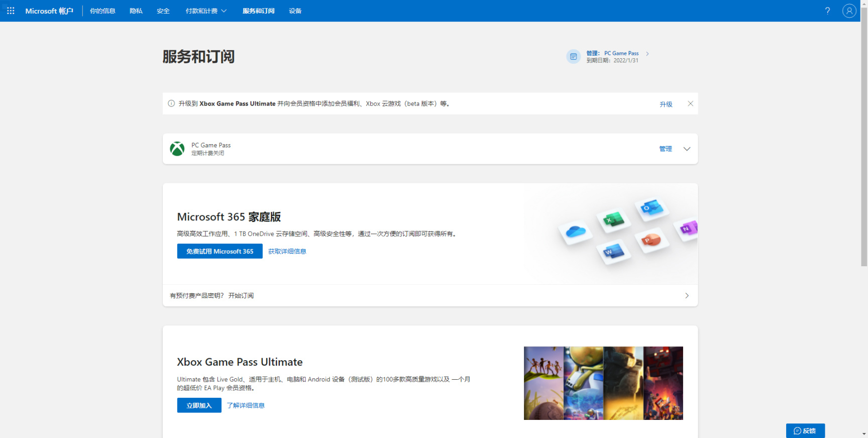Go to Microsoft 帐户 home
The height and width of the screenshot is (438, 868).
pyautogui.click(x=49, y=11)
